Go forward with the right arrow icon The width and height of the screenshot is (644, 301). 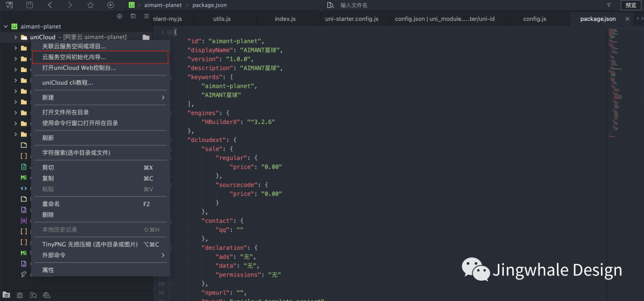70,5
